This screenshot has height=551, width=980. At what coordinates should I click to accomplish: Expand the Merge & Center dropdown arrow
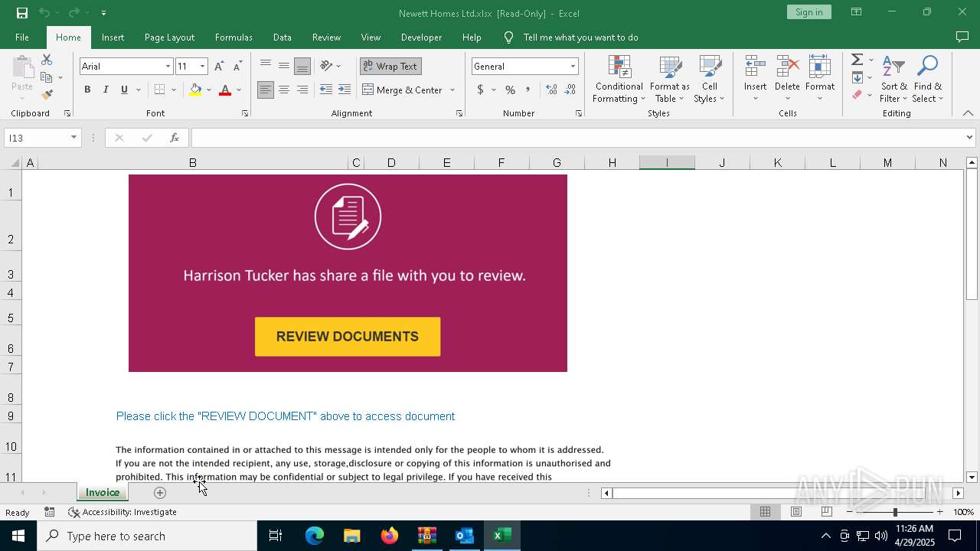(452, 90)
